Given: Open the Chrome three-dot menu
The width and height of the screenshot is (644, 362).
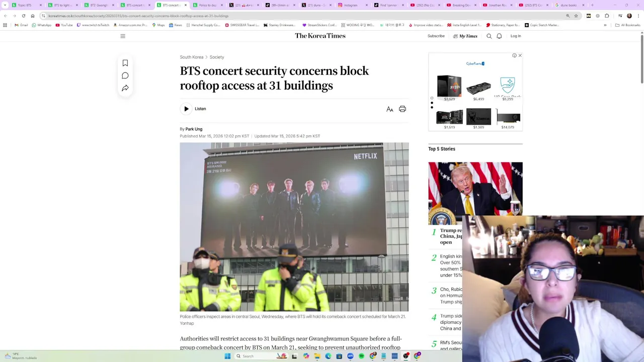Looking at the screenshot, I should click(637, 16).
